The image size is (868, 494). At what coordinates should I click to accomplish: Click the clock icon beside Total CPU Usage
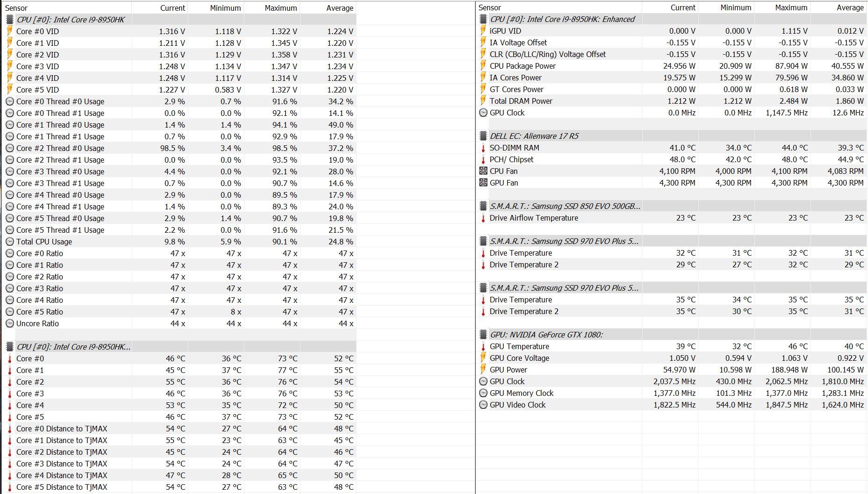(9, 242)
